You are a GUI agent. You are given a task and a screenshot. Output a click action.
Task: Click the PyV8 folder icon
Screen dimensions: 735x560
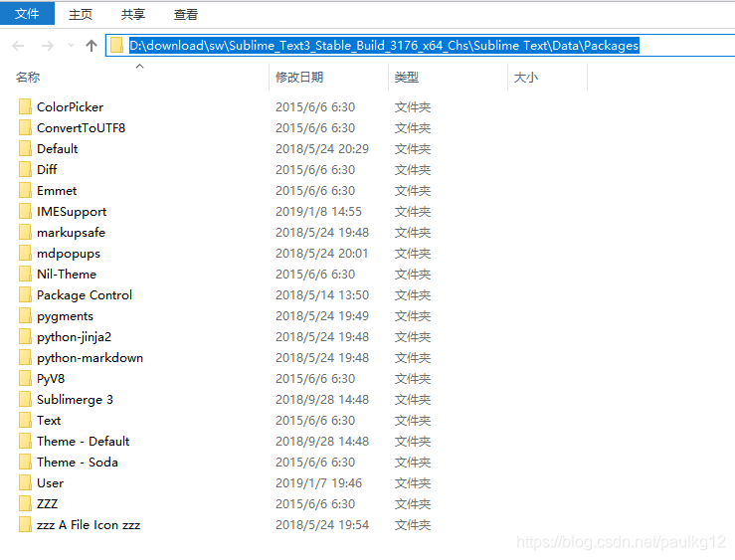[x=25, y=378]
